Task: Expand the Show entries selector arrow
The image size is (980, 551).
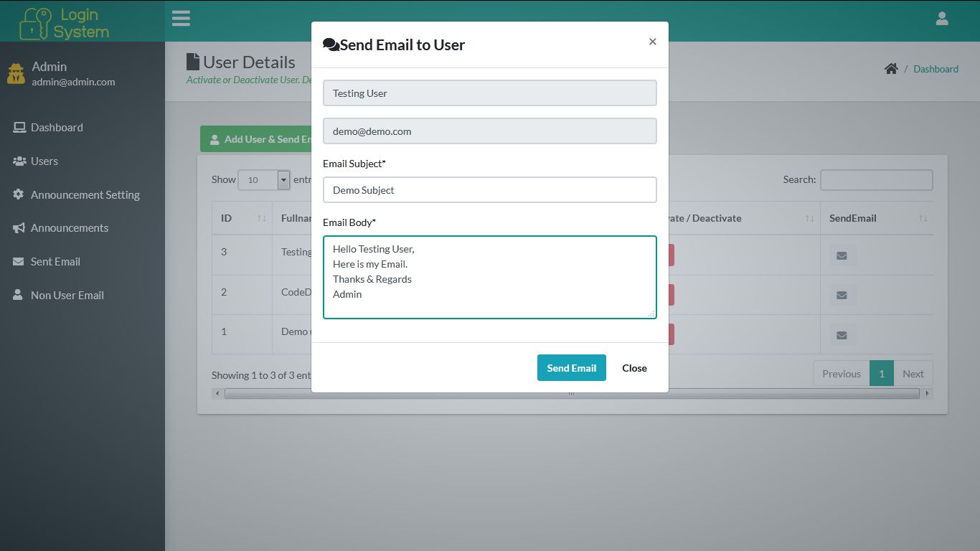Action: pos(283,179)
